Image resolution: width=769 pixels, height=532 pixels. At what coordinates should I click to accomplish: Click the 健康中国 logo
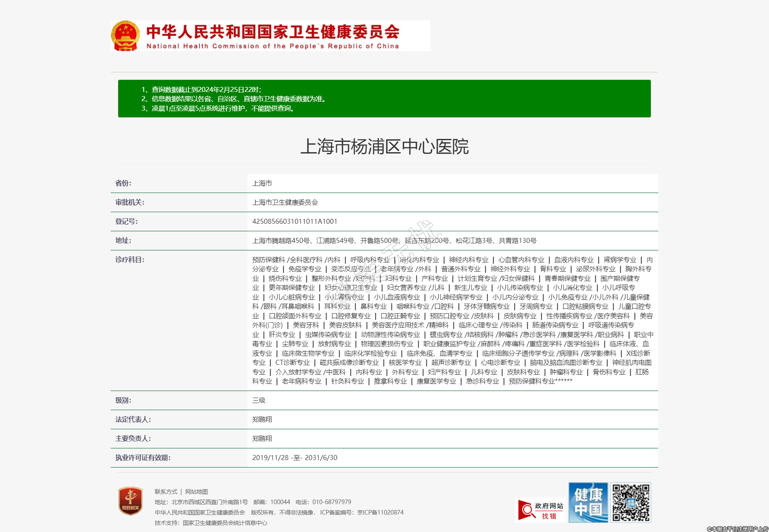pos(588,502)
